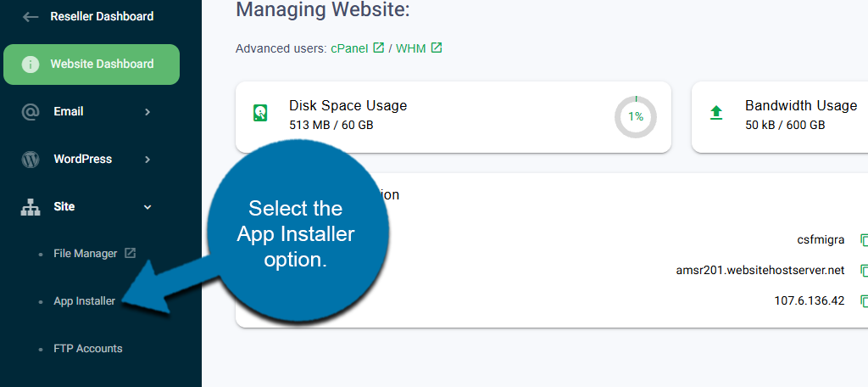
Task: Click the WordPress logo icon
Action: [x=31, y=160]
